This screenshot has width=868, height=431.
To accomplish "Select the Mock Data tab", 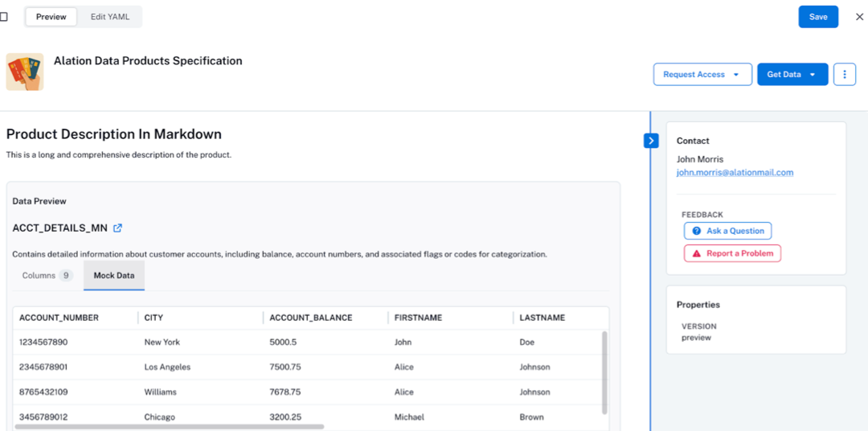I will point(114,275).
